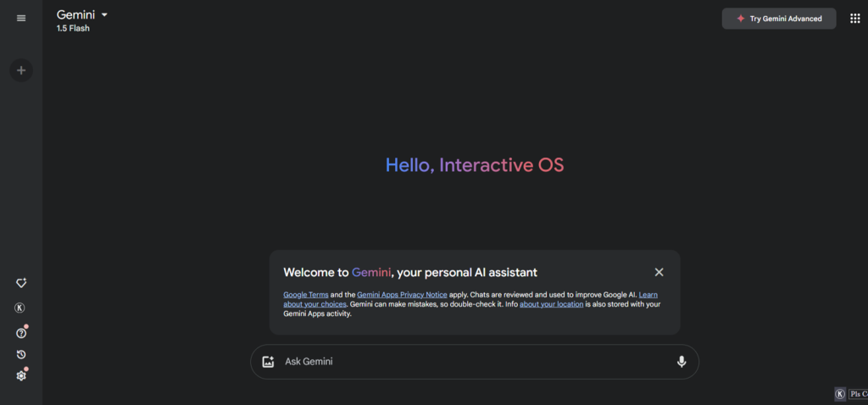Open Gem manager diamond icon in sidebar
Image resolution: width=868 pixels, height=405 pixels.
(x=21, y=283)
